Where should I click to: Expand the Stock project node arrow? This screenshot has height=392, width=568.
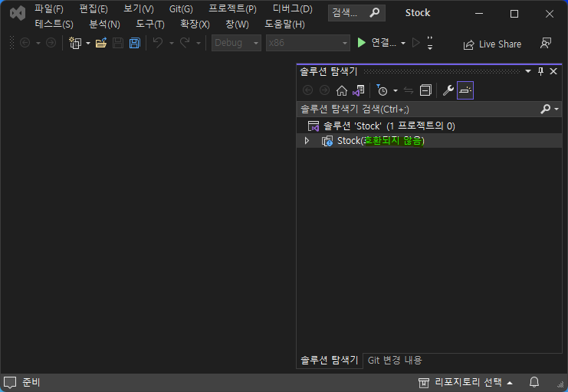[x=307, y=140]
